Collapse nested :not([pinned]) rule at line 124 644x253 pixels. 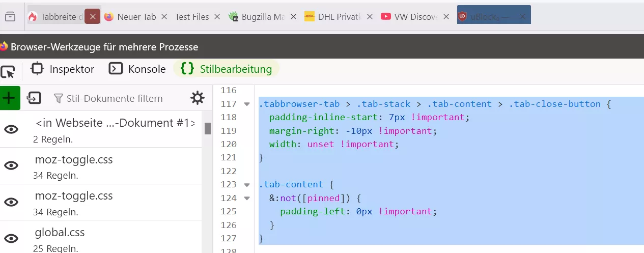point(247,198)
